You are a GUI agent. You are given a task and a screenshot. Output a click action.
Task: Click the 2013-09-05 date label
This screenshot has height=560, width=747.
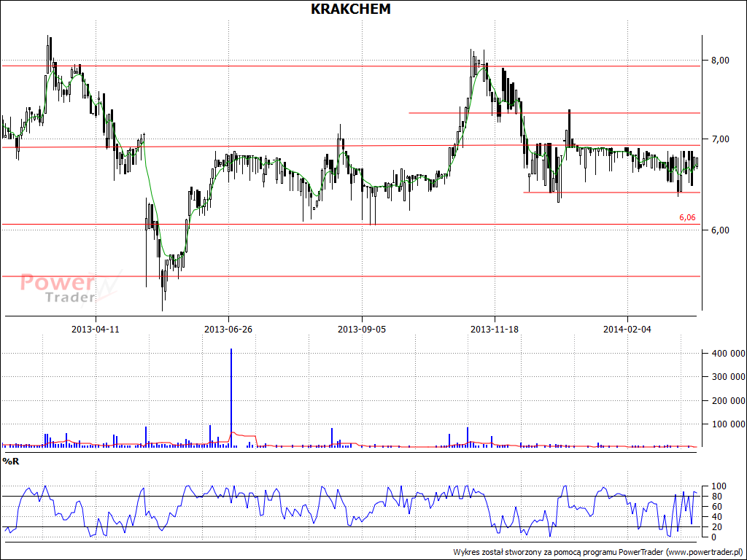362,329
